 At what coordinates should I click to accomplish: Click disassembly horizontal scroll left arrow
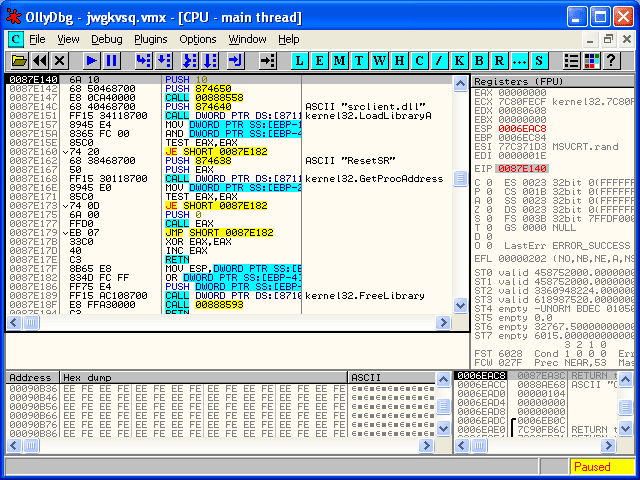coord(14,322)
